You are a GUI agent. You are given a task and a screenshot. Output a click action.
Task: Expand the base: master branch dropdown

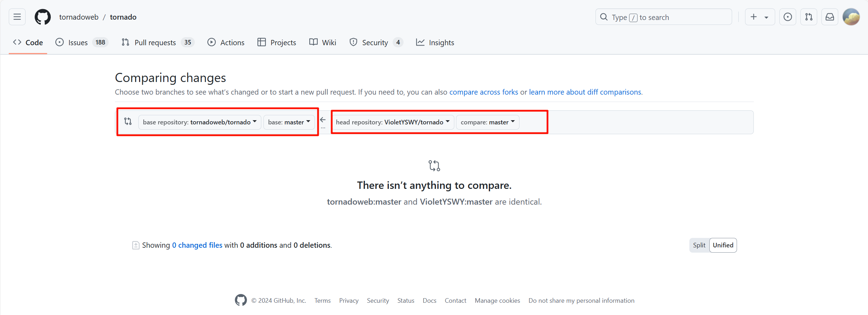289,122
